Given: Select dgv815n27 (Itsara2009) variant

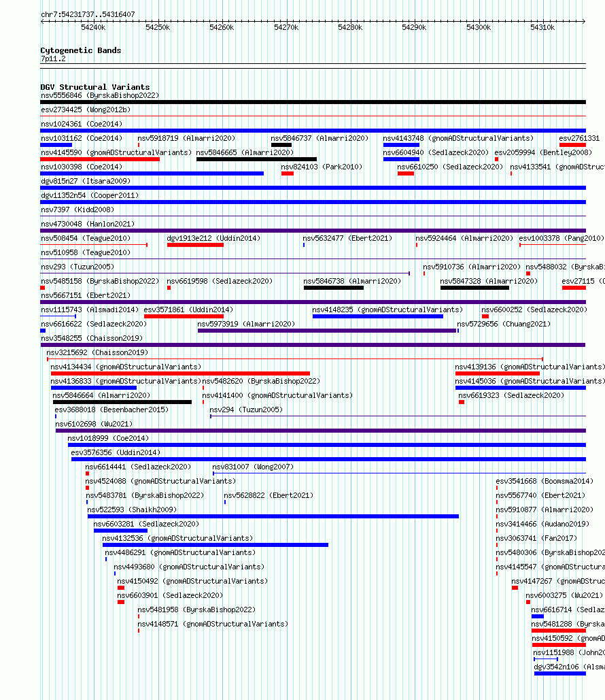Looking at the screenshot, I should (86, 181).
